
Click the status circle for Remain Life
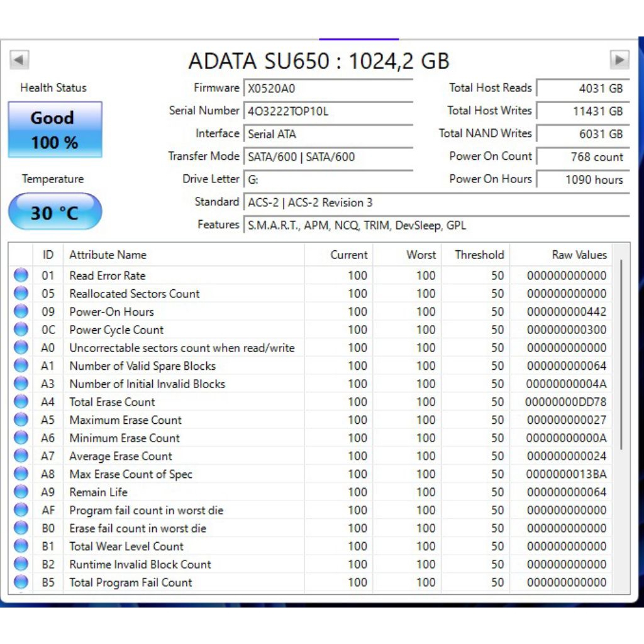coord(21,492)
